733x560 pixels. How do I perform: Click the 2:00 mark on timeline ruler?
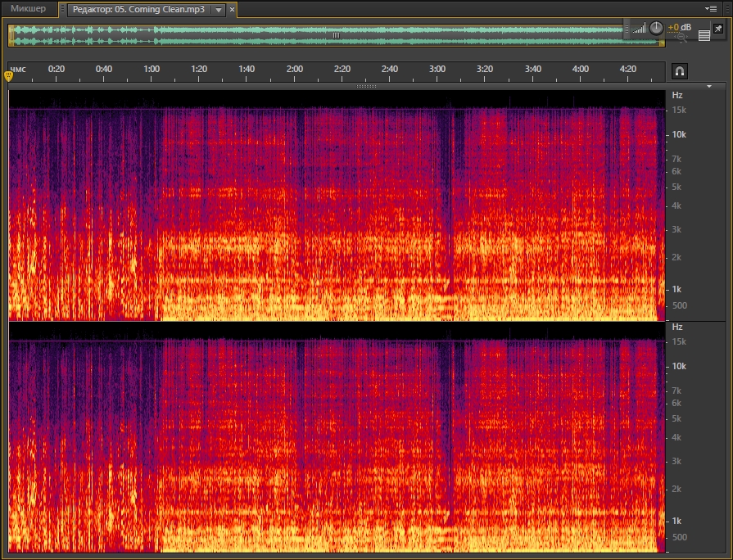coord(295,69)
